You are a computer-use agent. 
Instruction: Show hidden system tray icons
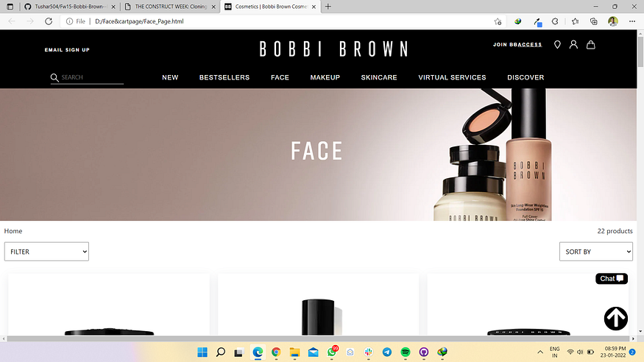(x=540, y=352)
